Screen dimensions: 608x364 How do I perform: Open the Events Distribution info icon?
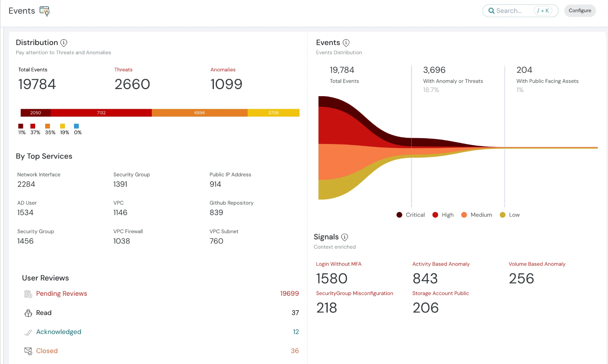tap(346, 43)
